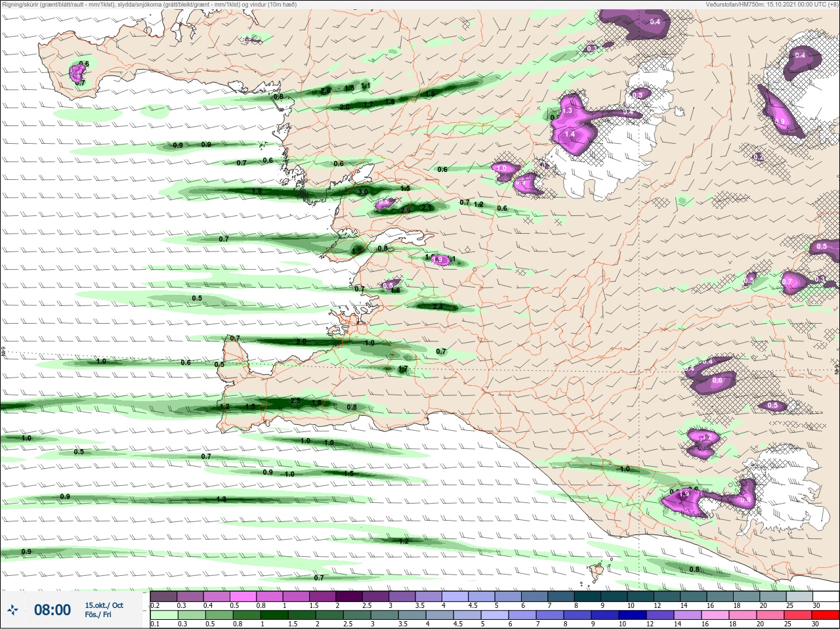Viewport: 840px width, 629px height.
Task: Click the 2.4 precipitation value on the map
Action: [x=438, y=307]
